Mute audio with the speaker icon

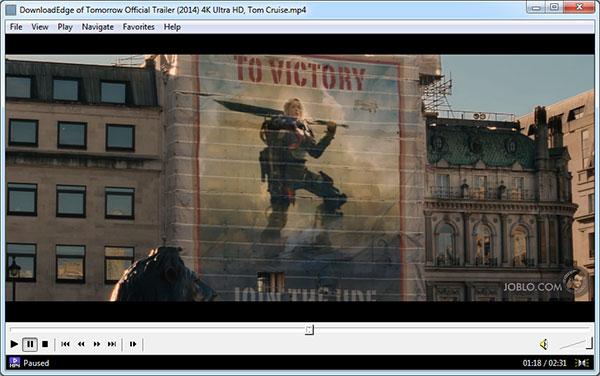544,344
